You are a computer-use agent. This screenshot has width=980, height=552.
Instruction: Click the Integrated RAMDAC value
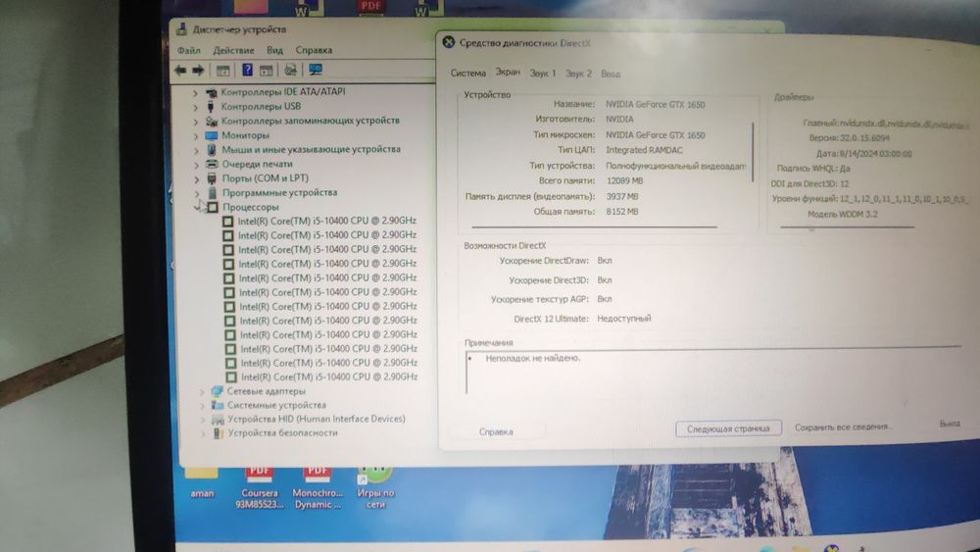[645, 150]
